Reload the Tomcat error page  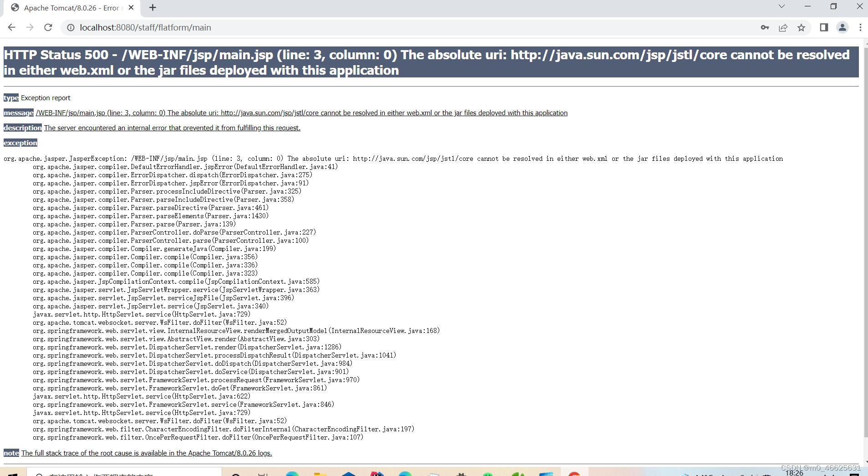pos(48,27)
